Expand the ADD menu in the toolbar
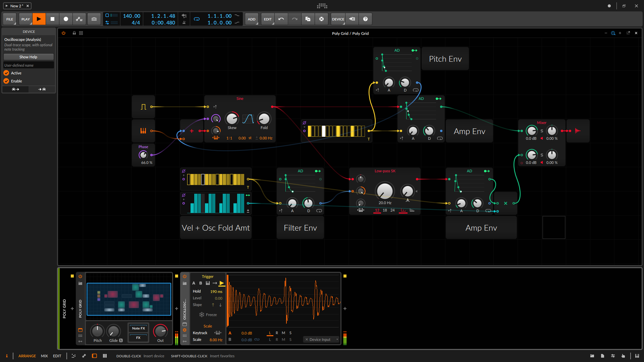Screen dimensions: 644x362 coord(251,19)
